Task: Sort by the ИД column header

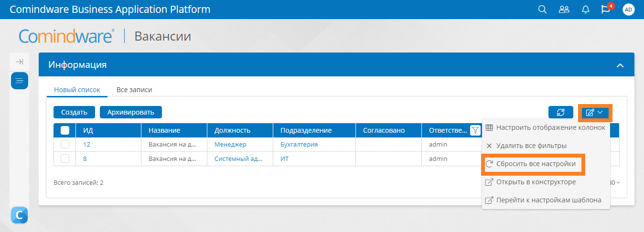Action: (108, 130)
